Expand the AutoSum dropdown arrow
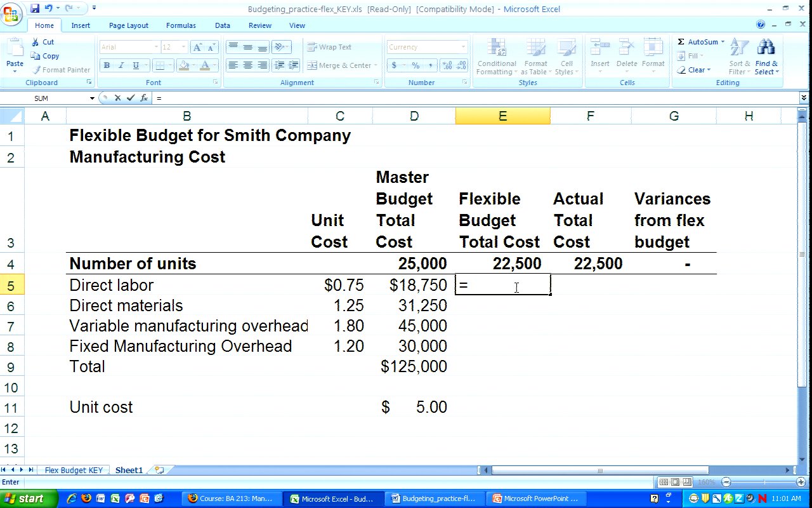The width and height of the screenshot is (812, 508). (723, 42)
